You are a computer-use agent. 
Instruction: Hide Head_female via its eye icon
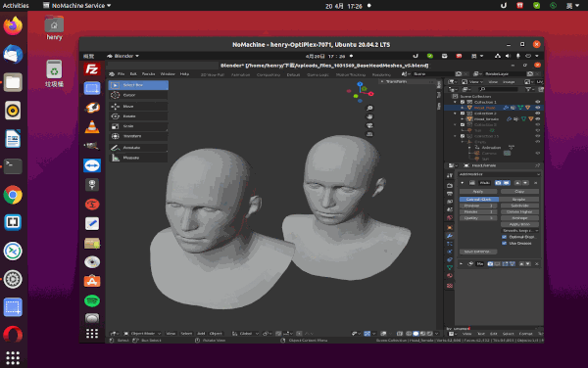(537, 119)
